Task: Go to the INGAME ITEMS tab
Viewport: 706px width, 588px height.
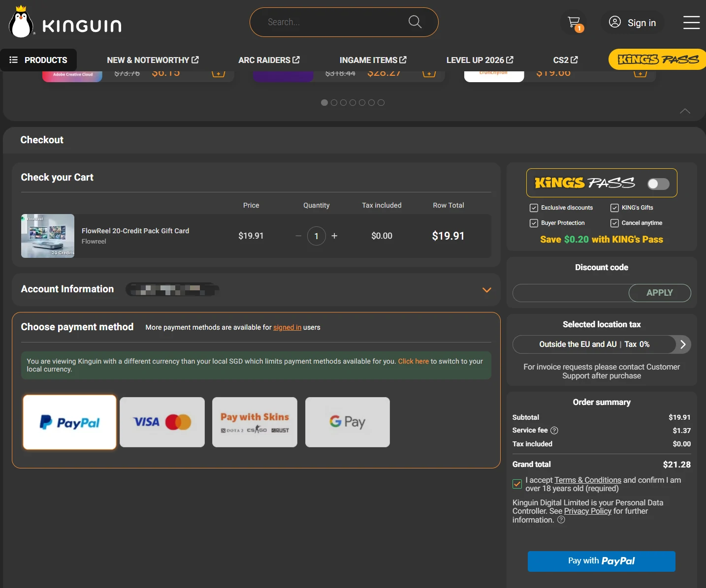Action: click(x=373, y=60)
